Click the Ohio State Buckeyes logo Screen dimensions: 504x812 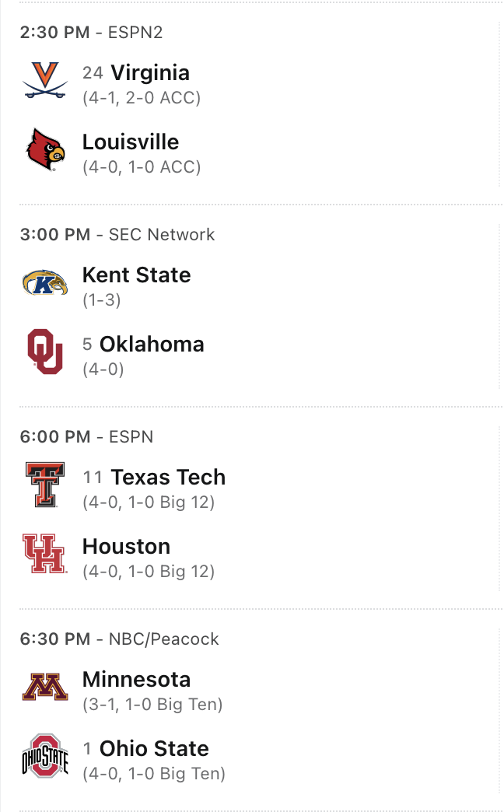click(45, 756)
